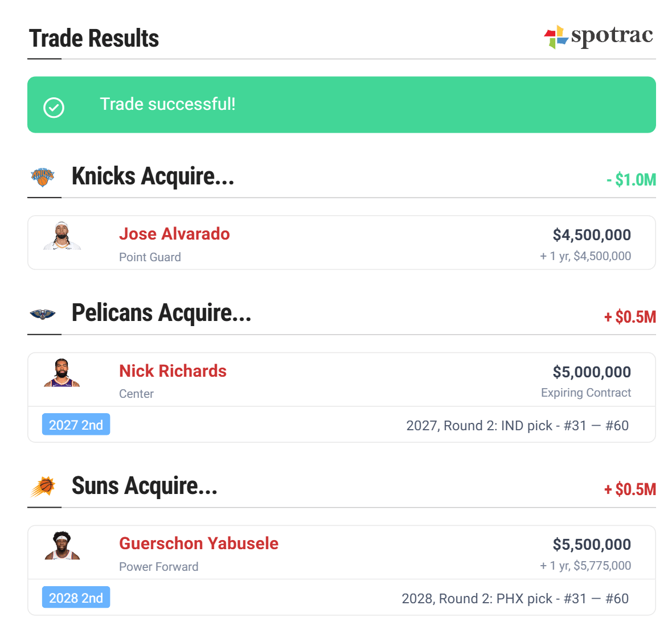Open Jose Alvarado player link
This screenshot has height=630, width=672.
pos(174,234)
